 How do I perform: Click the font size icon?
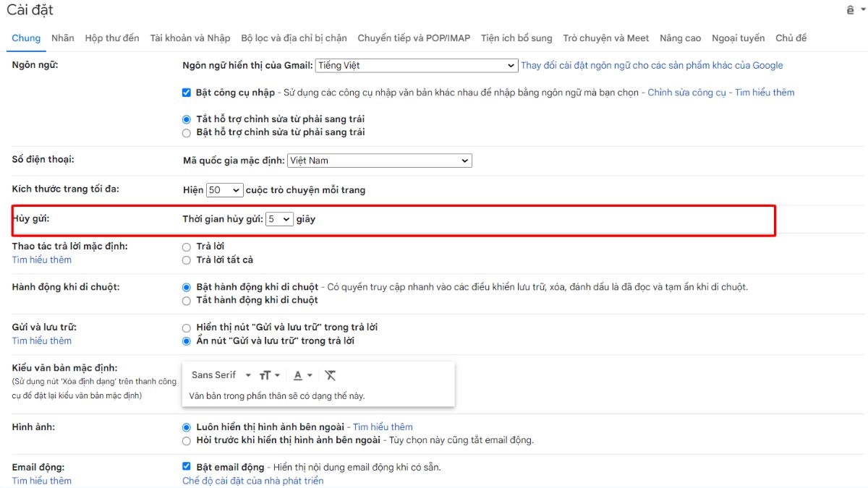tap(266, 375)
